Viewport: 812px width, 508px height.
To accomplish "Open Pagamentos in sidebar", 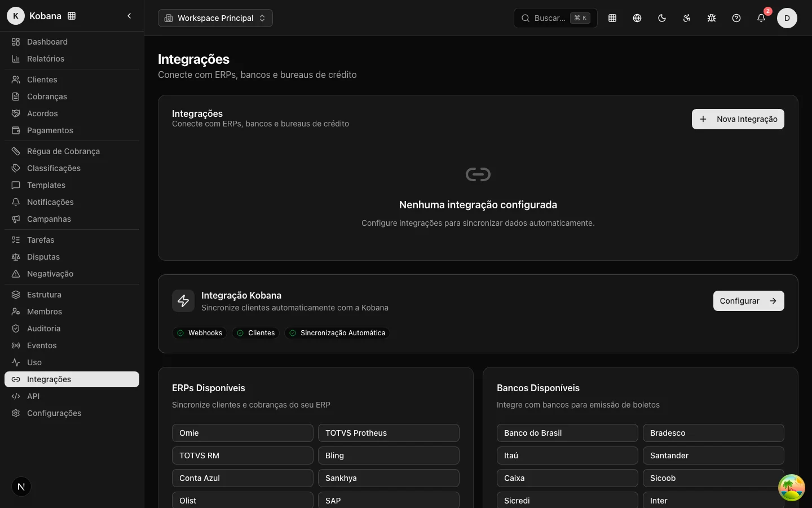I will [x=72, y=130].
